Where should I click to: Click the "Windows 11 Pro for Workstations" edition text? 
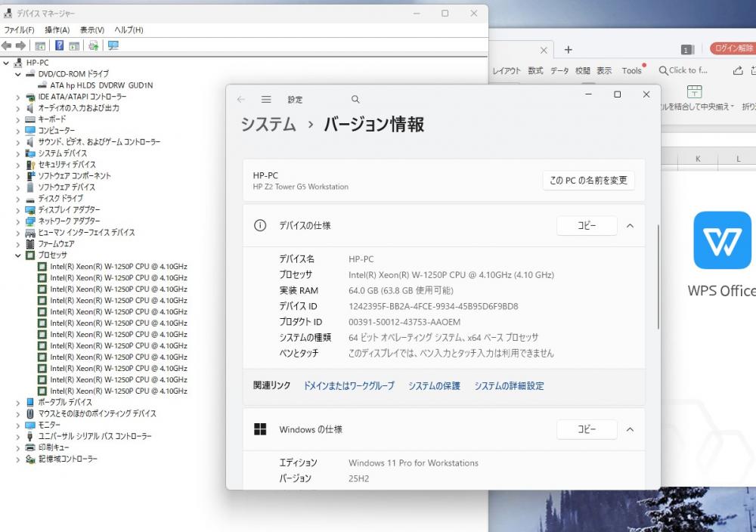(414, 463)
